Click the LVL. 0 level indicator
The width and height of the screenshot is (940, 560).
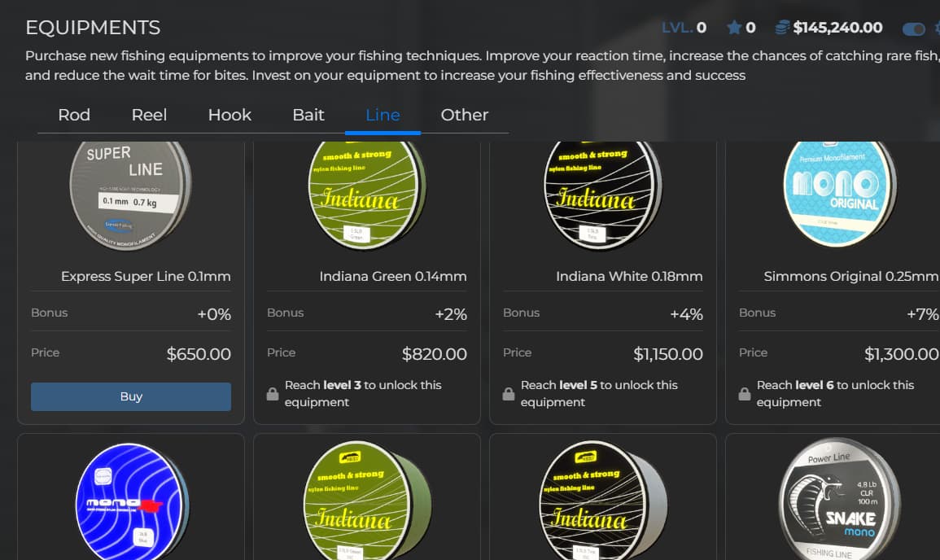click(x=684, y=28)
